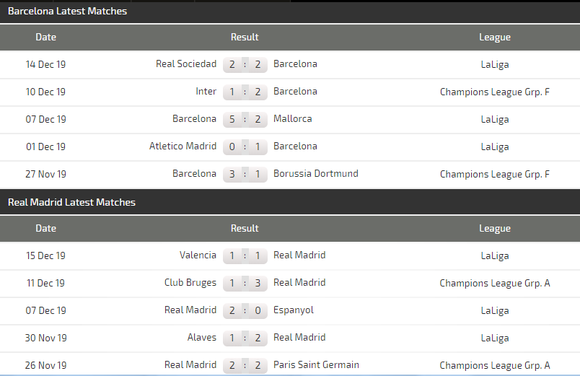The width and height of the screenshot is (580, 376).
Task: Open Champions League Grp. A on 11 Dec
Action: click(495, 283)
